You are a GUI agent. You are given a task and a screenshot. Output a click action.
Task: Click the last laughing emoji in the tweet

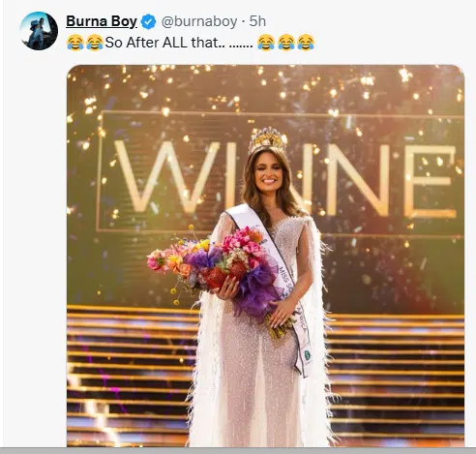coord(306,43)
